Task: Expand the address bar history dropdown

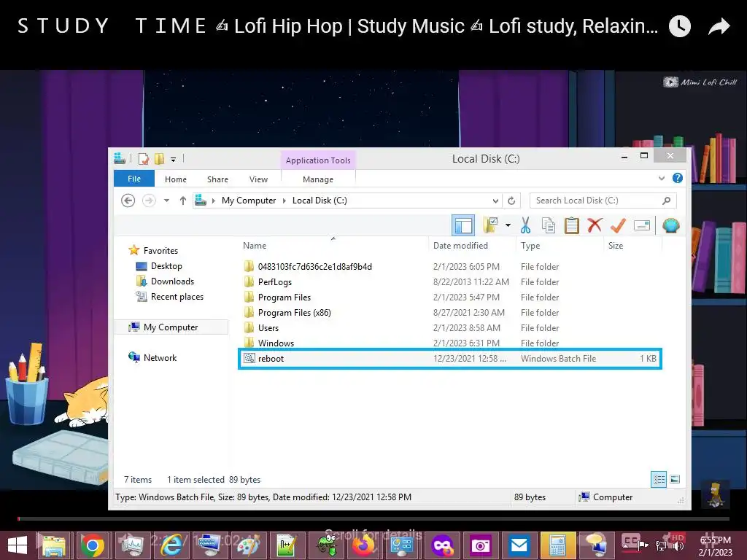Action: 495,201
